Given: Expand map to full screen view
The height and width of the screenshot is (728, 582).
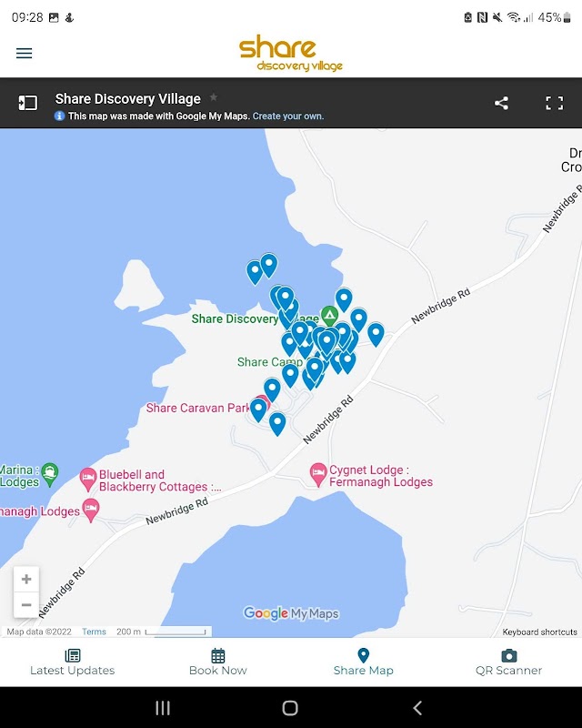Looking at the screenshot, I should 554,103.
